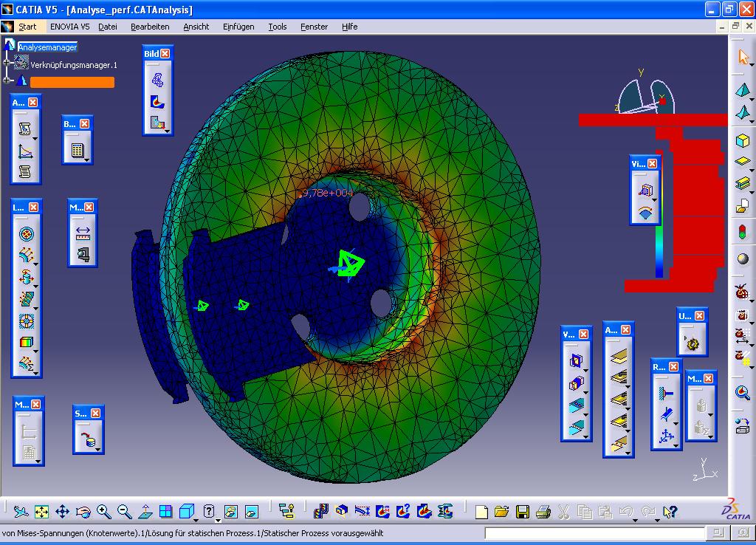756x545 pixels.
Task: Click the Measure Between ruler icon
Action: 83,233
